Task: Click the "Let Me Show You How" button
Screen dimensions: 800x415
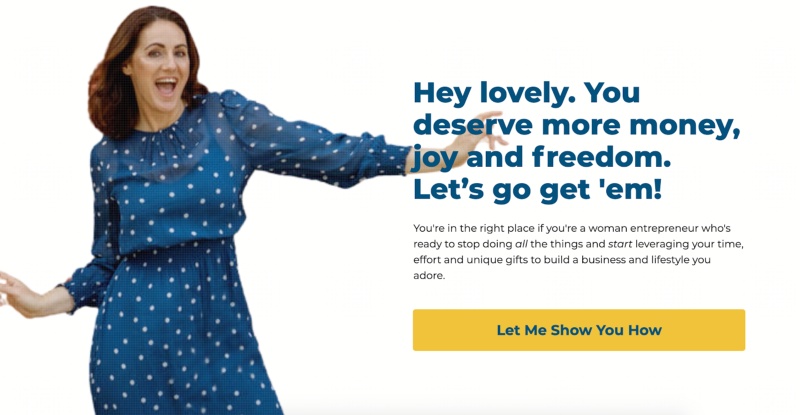Action: [579, 330]
